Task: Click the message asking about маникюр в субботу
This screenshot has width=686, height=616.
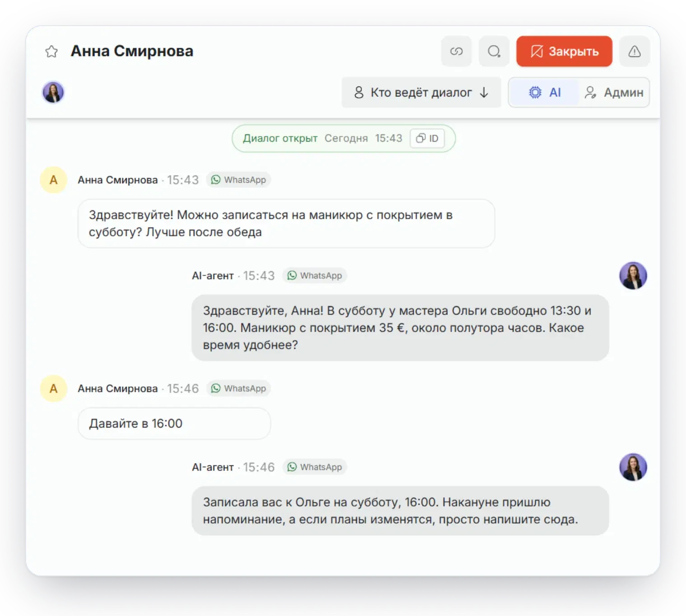Action: 286,224
